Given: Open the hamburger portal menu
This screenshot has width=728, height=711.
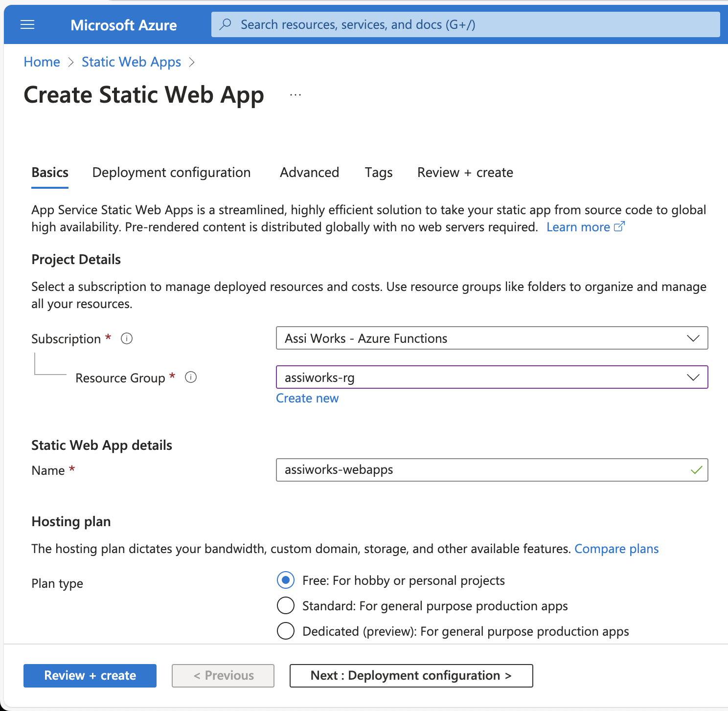Looking at the screenshot, I should coord(27,24).
